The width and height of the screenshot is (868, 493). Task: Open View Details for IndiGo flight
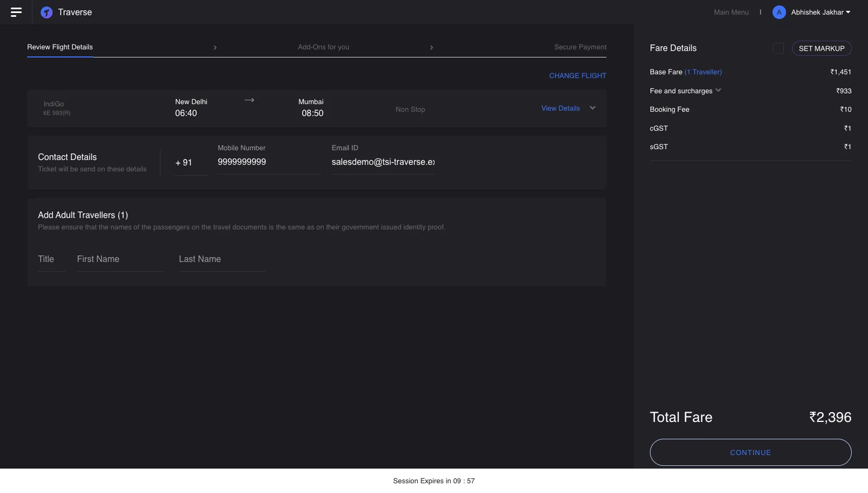tap(560, 108)
